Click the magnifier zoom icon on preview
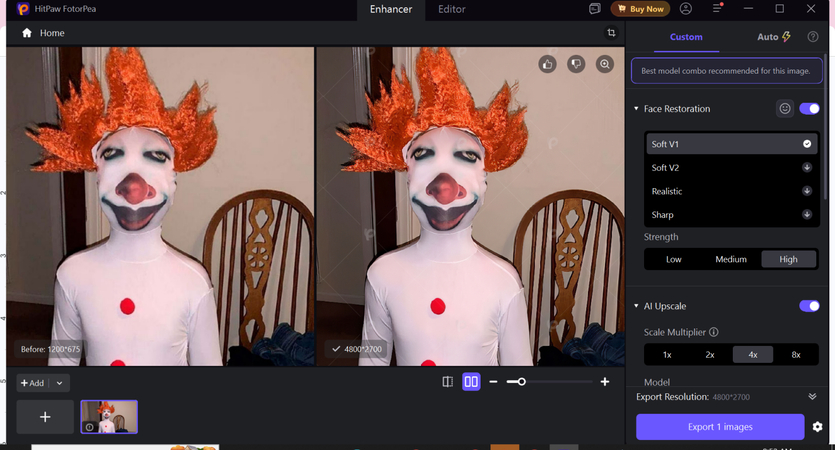The image size is (835, 450). pyautogui.click(x=605, y=64)
